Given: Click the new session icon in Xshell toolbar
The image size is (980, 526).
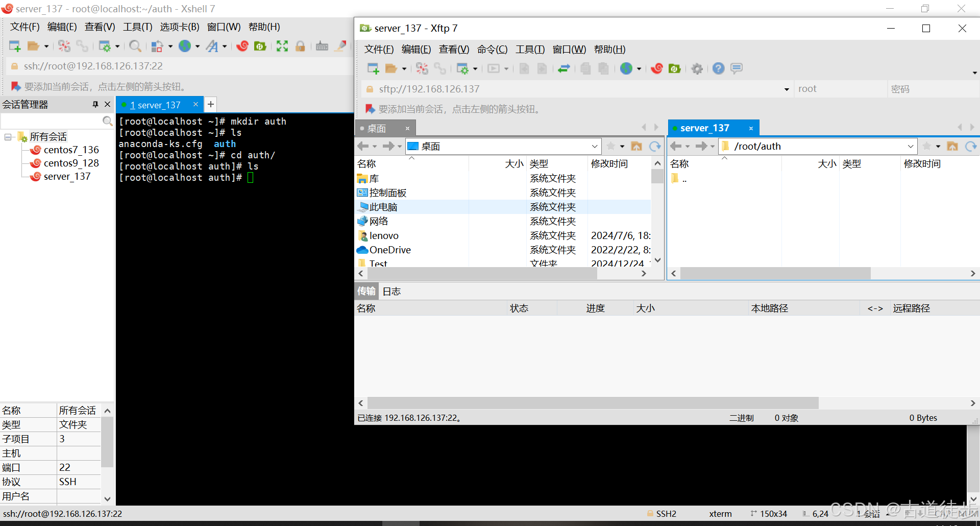Looking at the screenshot, I should [15, 46].
